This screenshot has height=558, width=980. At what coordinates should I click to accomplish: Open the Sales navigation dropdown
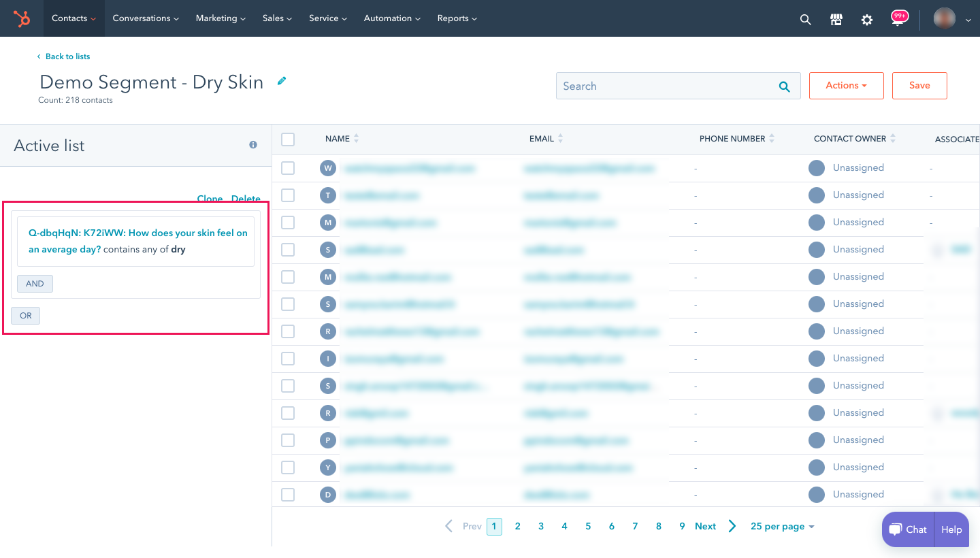(277, 18)
